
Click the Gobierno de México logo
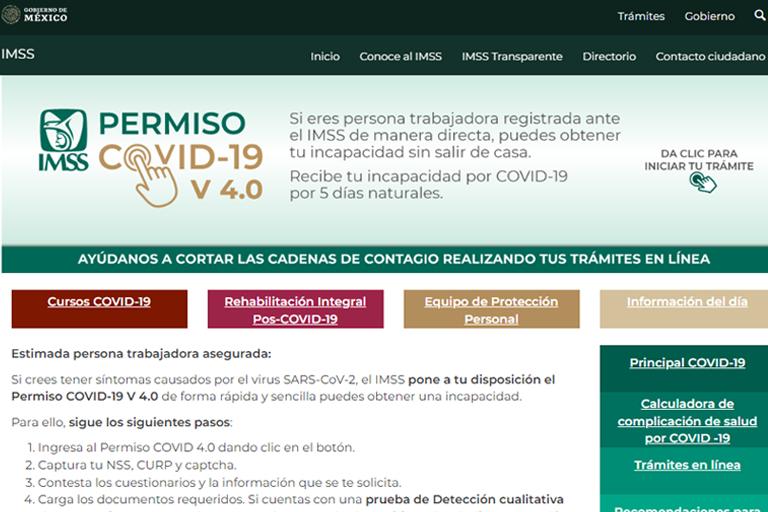[35, 16]
